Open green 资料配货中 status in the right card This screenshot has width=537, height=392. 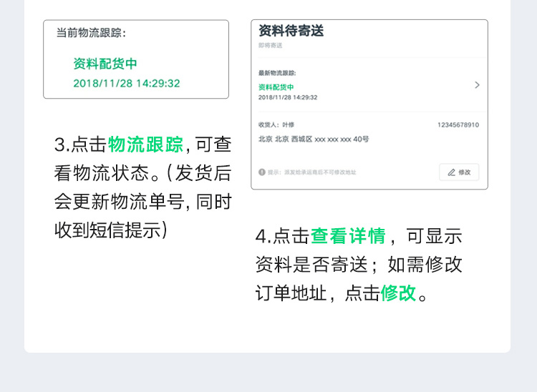[276, 87]
